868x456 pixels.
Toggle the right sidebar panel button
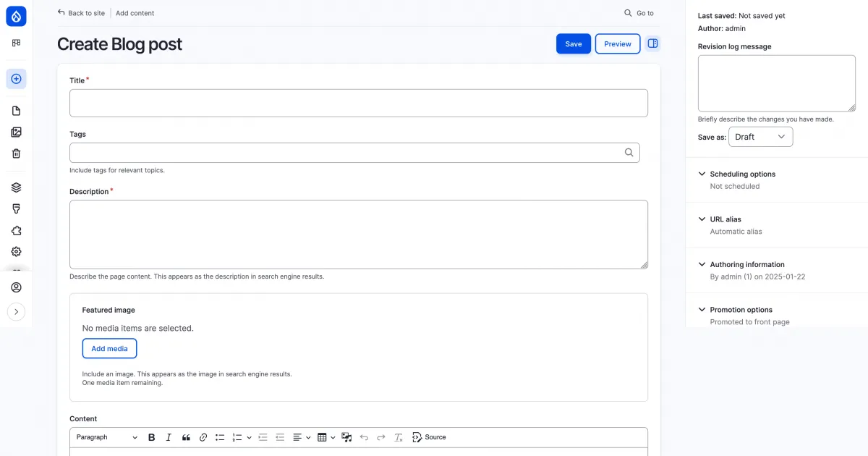point(652,43)
